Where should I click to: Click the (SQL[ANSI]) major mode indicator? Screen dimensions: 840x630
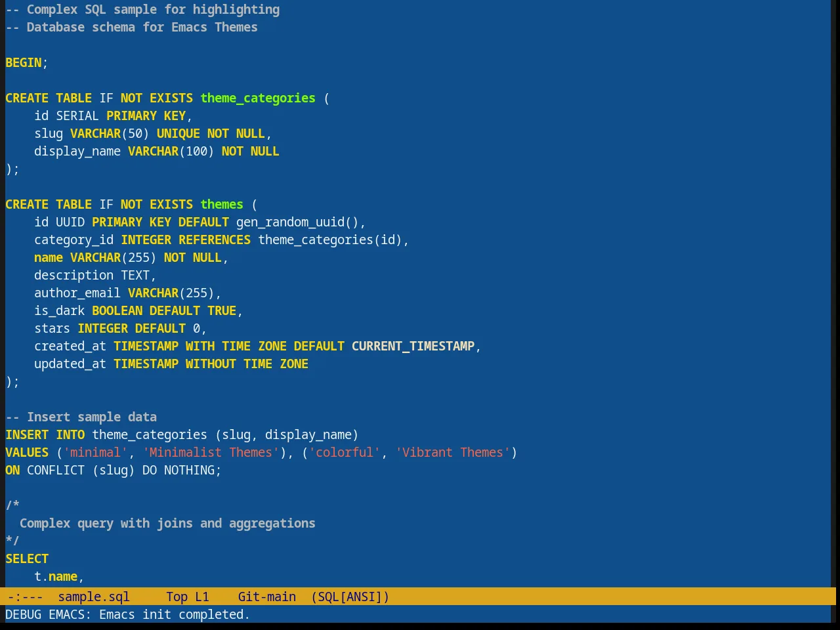350,597
